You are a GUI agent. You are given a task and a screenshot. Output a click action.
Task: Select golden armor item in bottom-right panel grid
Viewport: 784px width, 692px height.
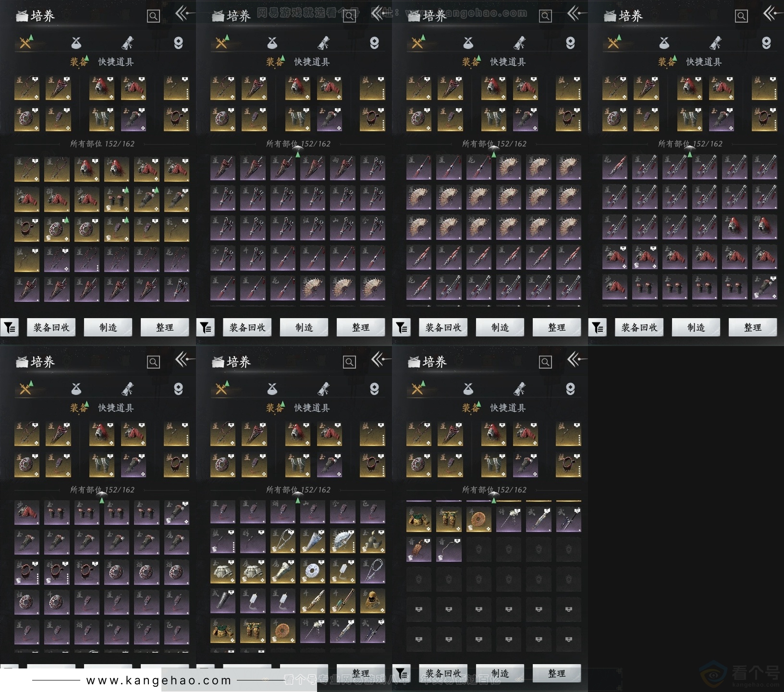[x=419, y=519]
